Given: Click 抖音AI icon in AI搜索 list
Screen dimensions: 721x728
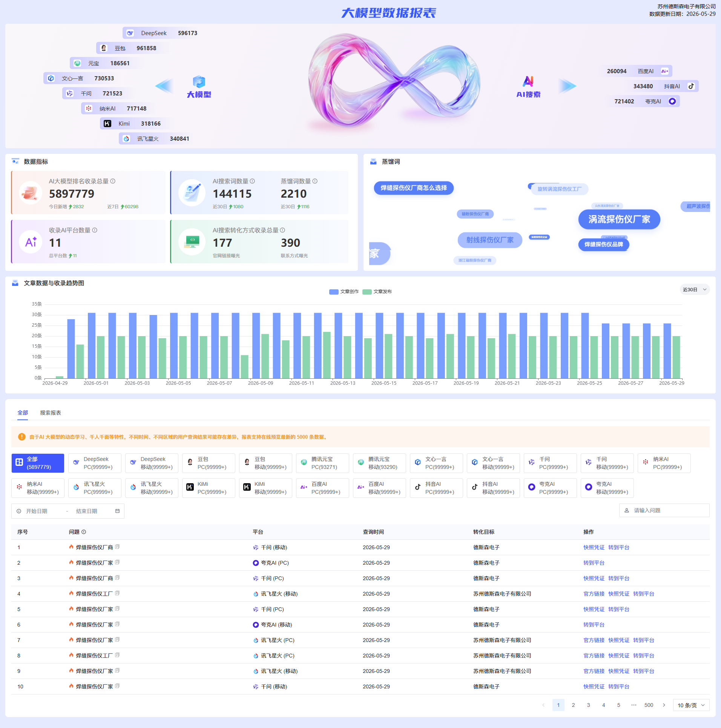Looking at the screenshot, I should click(x=691, y=86).
